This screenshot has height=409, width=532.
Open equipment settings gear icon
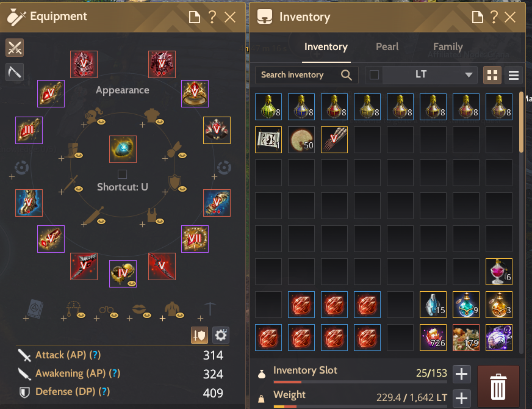click(x=220, y=335)
